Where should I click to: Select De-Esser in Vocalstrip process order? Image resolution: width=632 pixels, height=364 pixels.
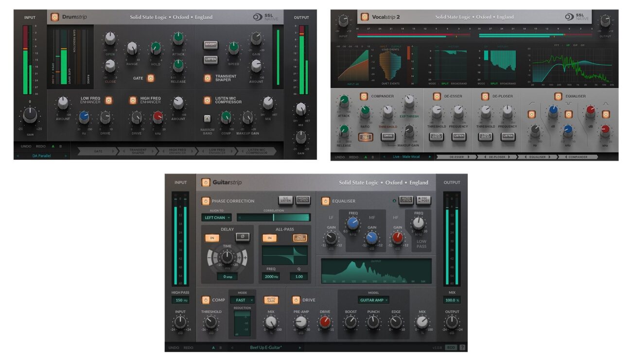click(456, 157)
